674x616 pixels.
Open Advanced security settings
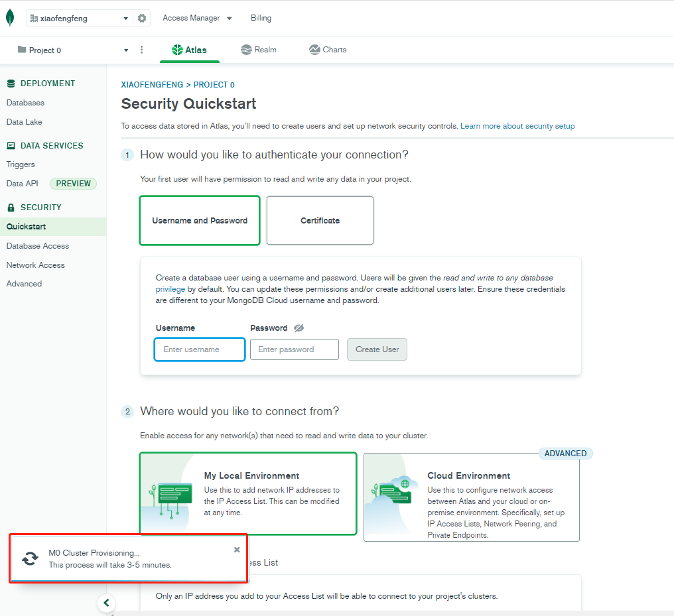[24, 284]
